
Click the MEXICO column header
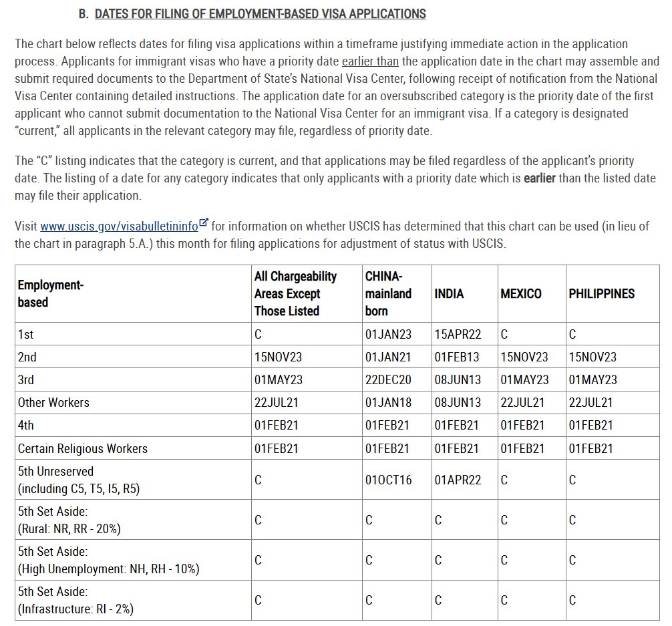click(x=521, y=293)
